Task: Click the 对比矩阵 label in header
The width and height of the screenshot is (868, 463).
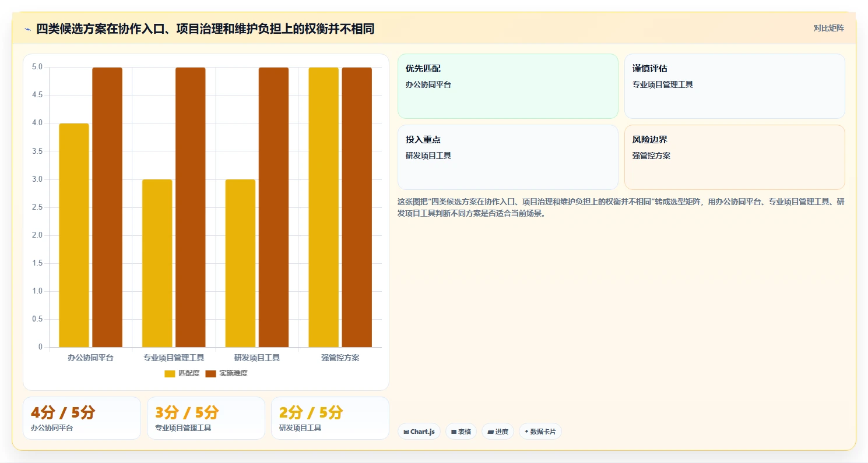Action: point(828,28)
